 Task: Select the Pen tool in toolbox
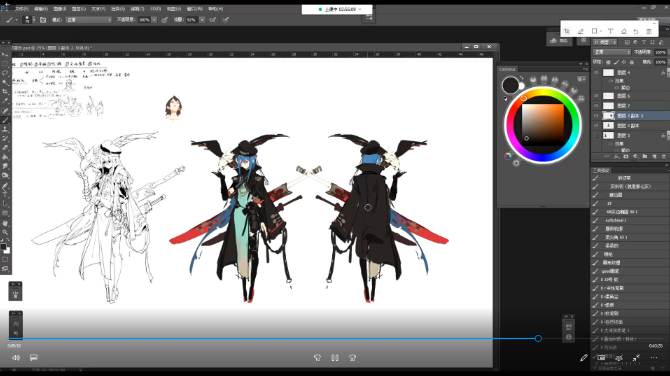tap(5, 185)
